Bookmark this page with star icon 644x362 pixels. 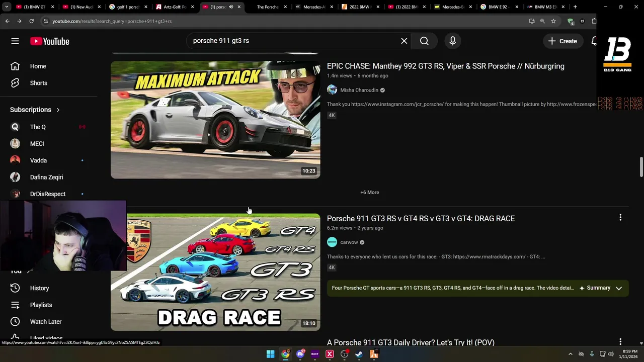(x=553, y=21)
